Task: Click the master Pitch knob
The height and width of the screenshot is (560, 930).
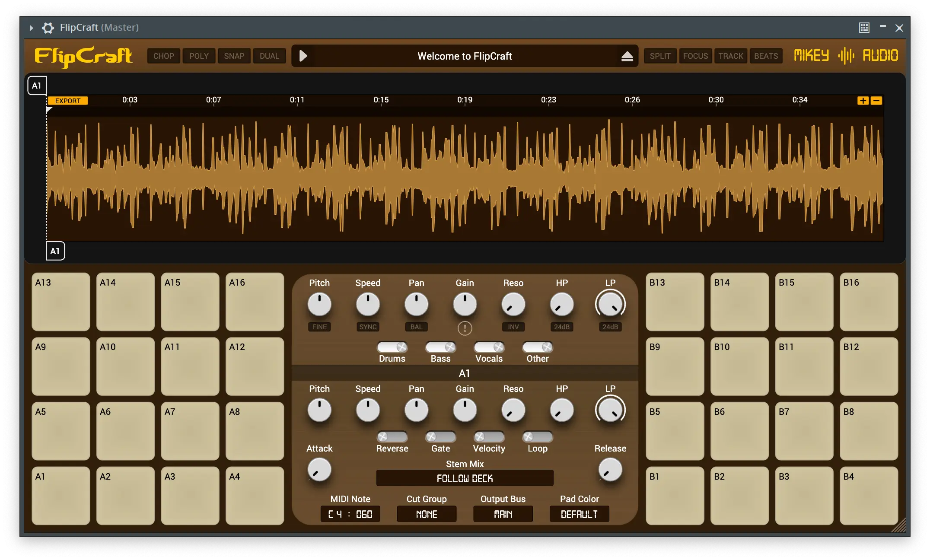Action: 319,304
